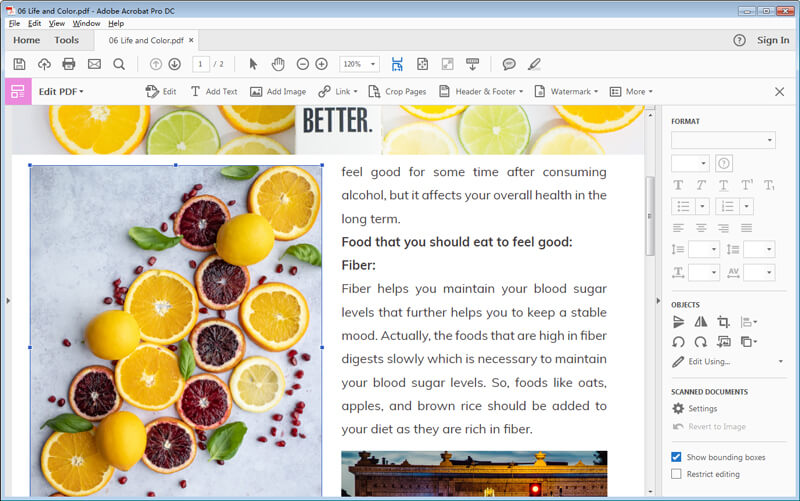The height and width of the screenshot is (501, 800).
Task: Open the Help question mark icon
Action: [739, 40]
